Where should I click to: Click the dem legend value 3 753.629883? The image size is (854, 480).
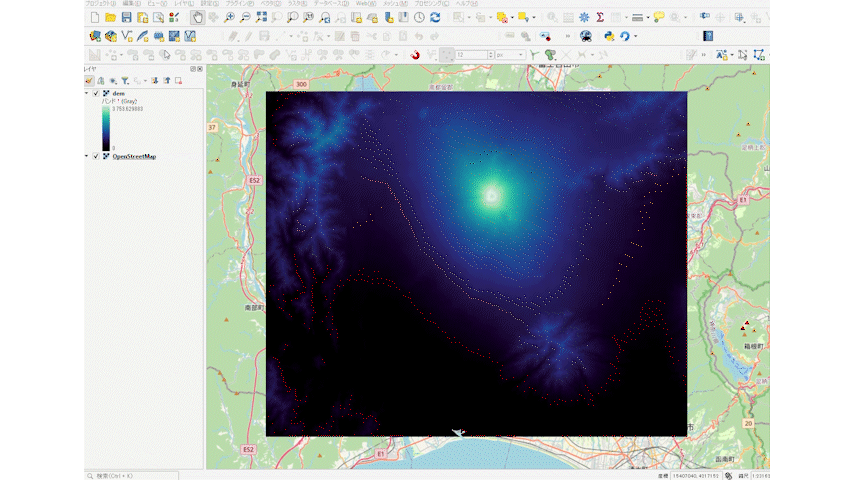[127, 109]
